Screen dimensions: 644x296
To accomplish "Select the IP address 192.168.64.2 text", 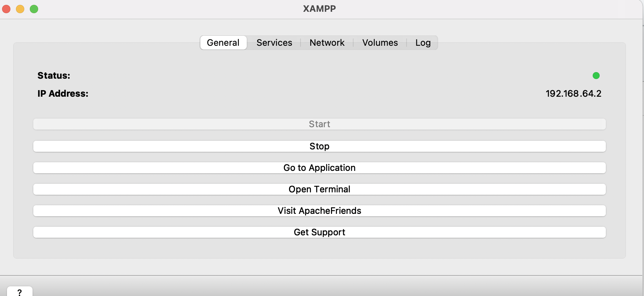I will click(x=573, y=94).
